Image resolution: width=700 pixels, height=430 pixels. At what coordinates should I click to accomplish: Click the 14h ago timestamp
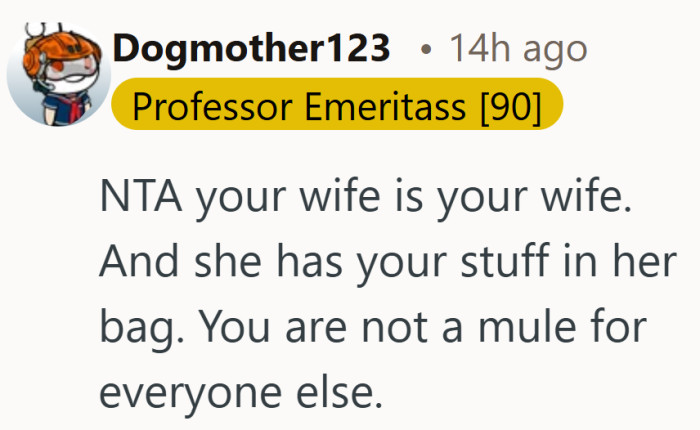click(517, 48)
